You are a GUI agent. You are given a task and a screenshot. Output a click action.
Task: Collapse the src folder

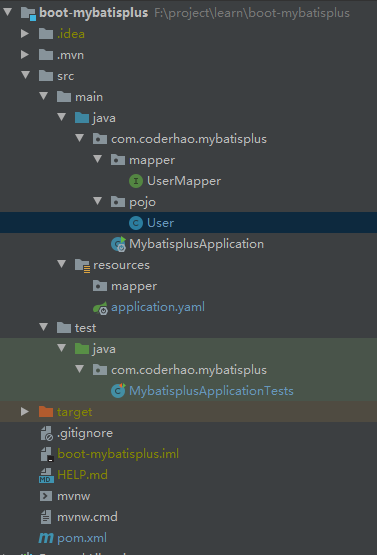[25, 75]
